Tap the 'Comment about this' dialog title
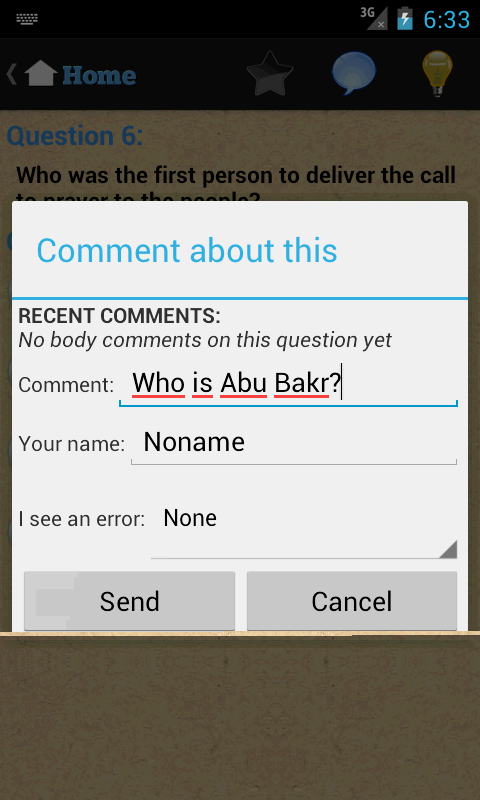Viewport: 480px width, 800px height. 187,251
